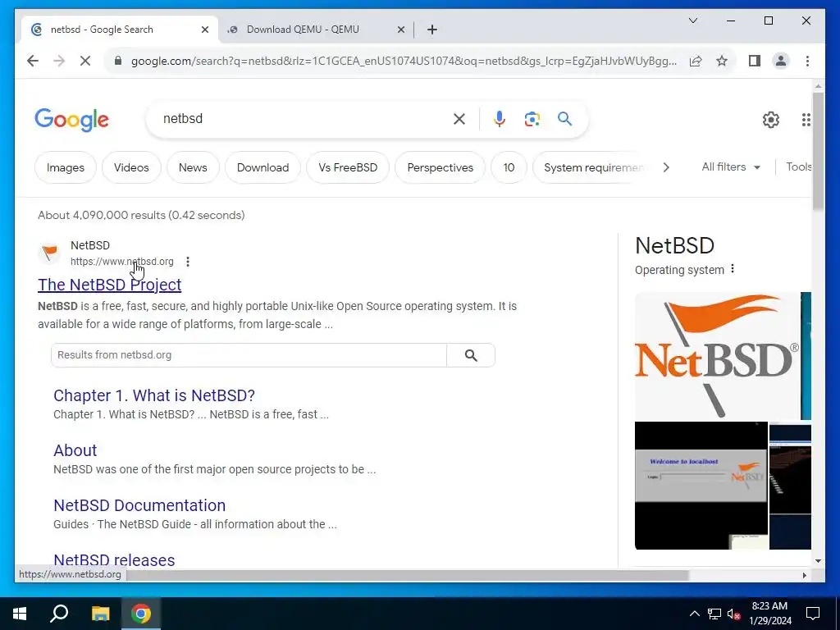Select the System requirements chip
840x630 pixels.
click(x=592, y=167)
